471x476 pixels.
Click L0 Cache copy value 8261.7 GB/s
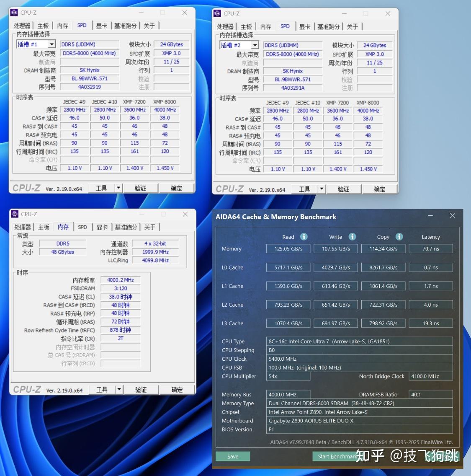click(x=383, y=267)
